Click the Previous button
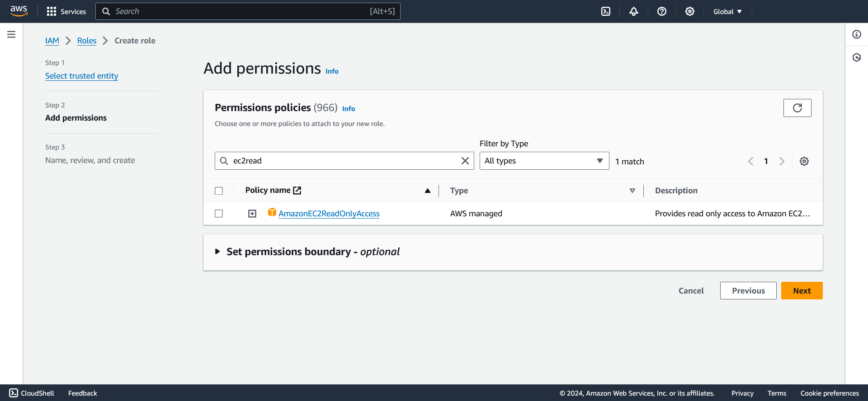 [748, 291]
